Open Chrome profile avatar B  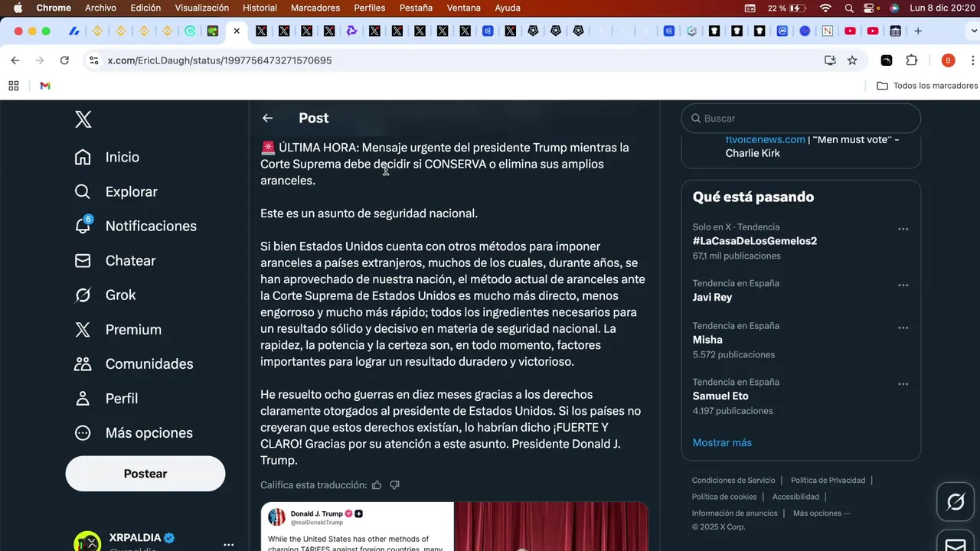(948, 60)
